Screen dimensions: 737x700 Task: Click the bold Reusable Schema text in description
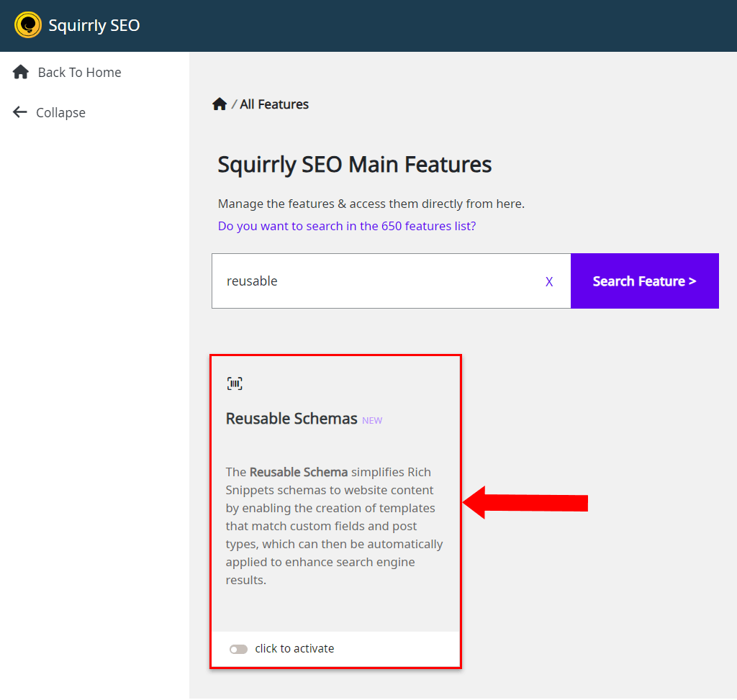(x=299, y=472)
